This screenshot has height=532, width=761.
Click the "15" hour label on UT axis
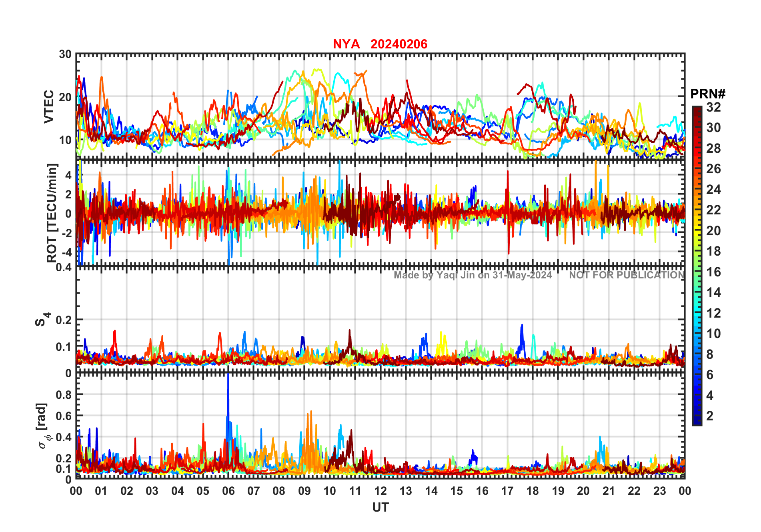click(x=457, y=491)
